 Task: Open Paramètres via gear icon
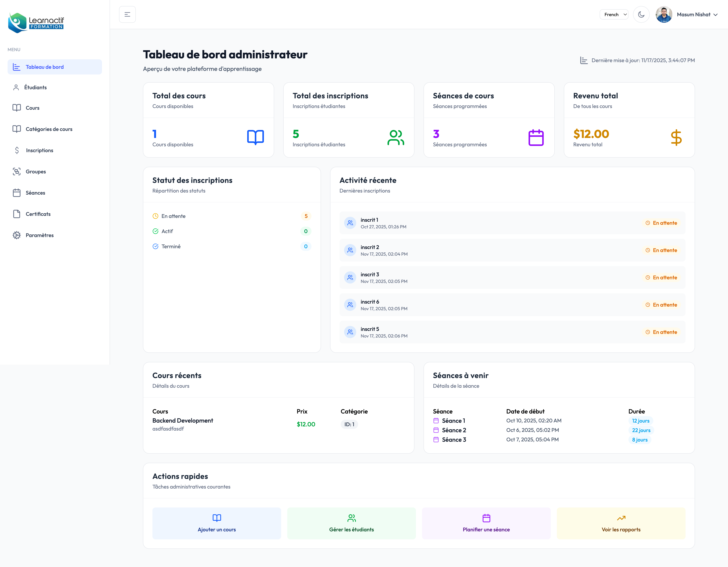tap(17, 235)
